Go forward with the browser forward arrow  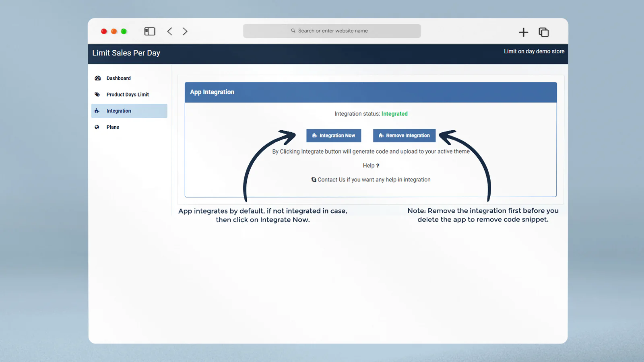point(185,31)
